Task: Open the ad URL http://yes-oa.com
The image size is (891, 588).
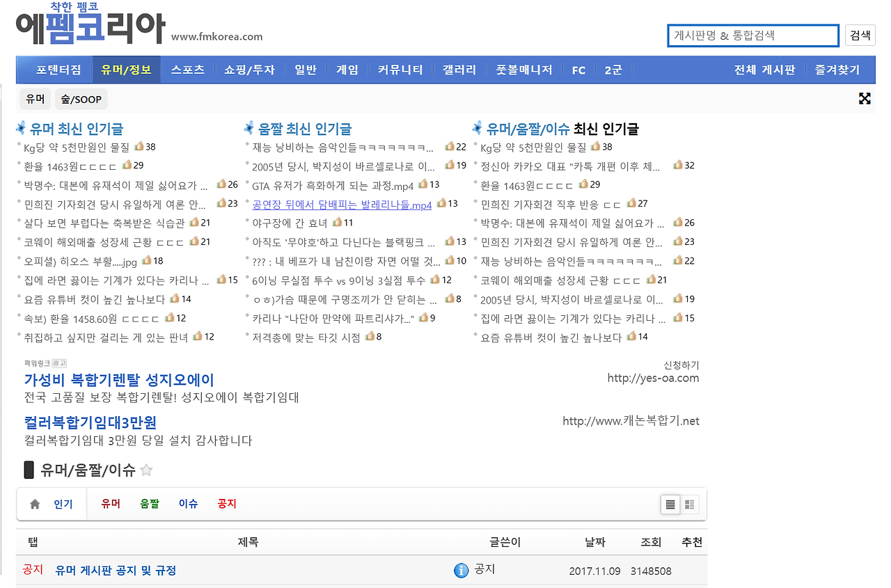Action: click(653, 379)
